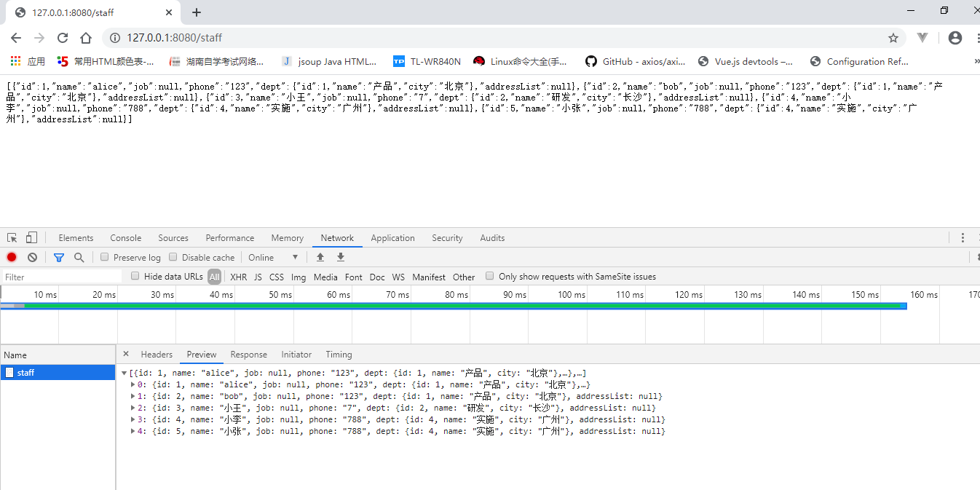Open the Security panel tab
The height and width of the screenshot is (490, 980).
[x=447, y=238]
